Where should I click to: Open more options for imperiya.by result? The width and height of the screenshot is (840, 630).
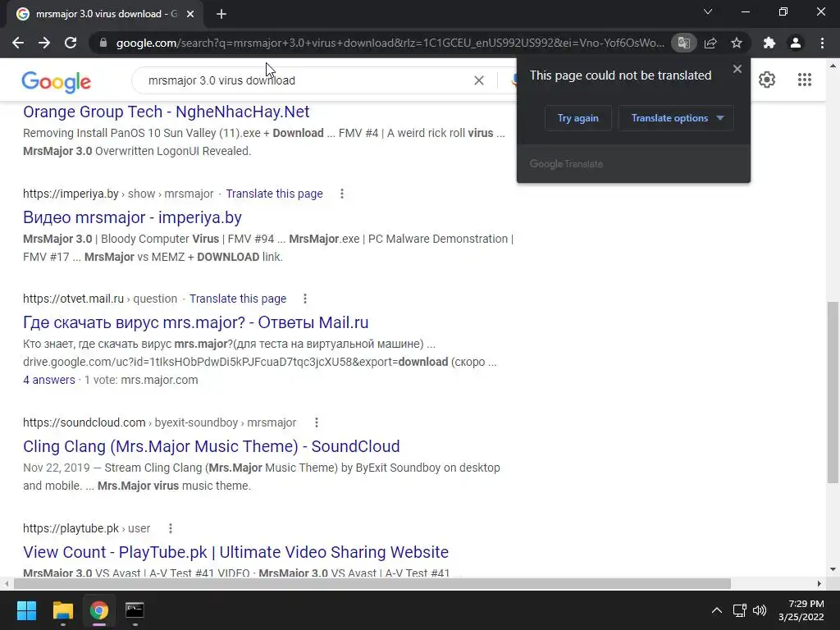(342, 194)
